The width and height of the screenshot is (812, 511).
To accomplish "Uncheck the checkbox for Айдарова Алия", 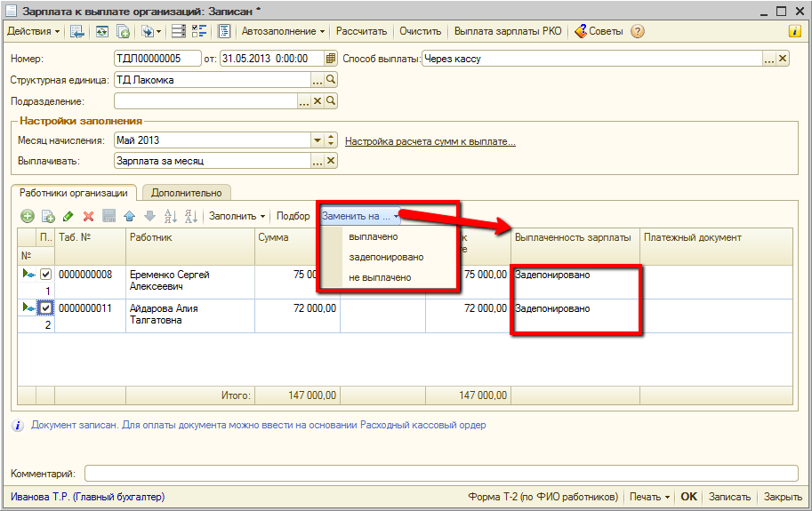I will pos(46,308).
